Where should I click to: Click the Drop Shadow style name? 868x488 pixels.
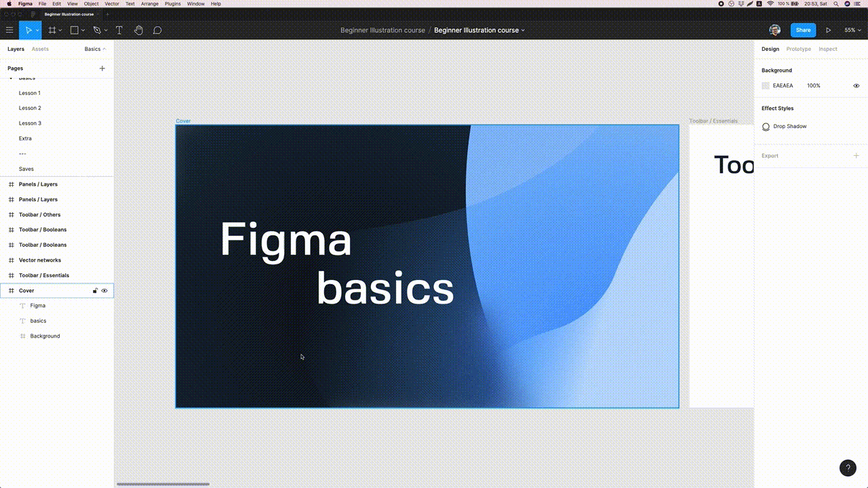790,127
